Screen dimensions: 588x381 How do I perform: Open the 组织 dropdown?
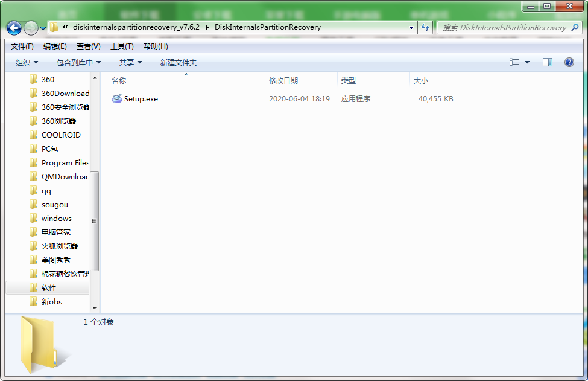tap(27, 63)
